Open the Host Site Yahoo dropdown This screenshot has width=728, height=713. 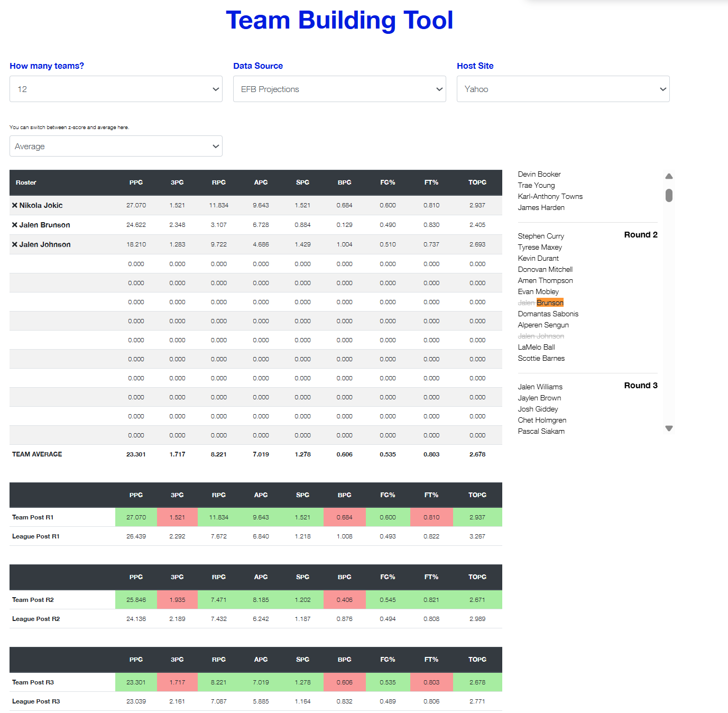pos(563,89)
